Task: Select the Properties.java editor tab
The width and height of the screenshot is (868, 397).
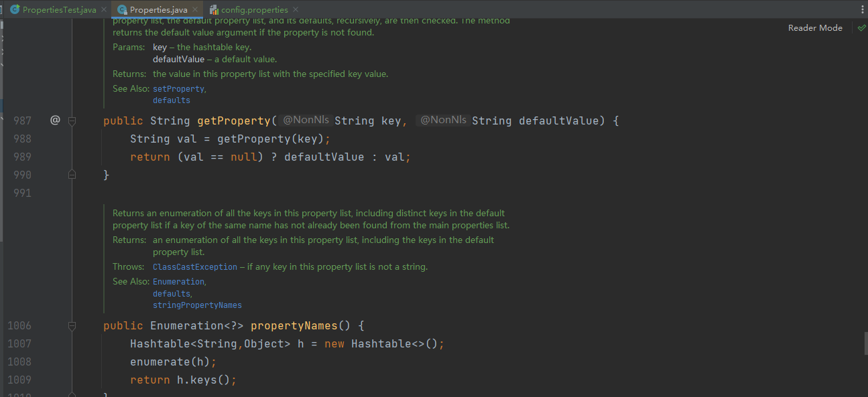Action: [159, 10]
